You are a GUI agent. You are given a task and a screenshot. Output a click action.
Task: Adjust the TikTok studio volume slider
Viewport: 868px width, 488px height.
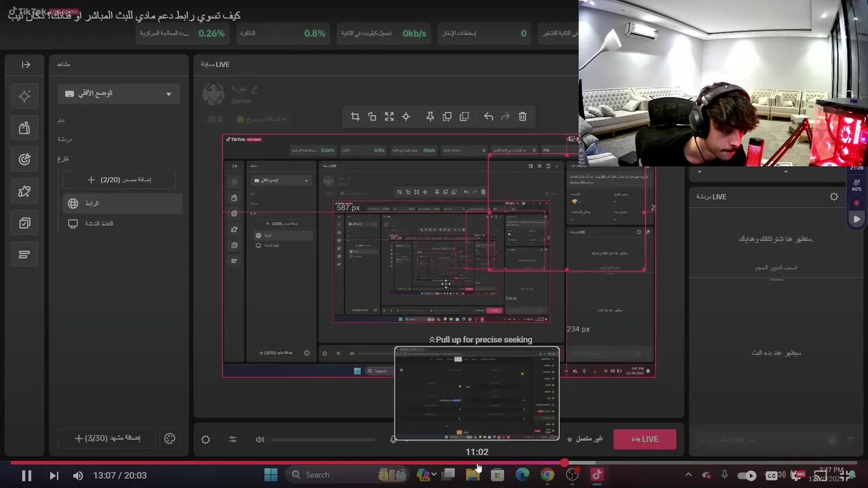pyautogui.click(x=323, y=439)
